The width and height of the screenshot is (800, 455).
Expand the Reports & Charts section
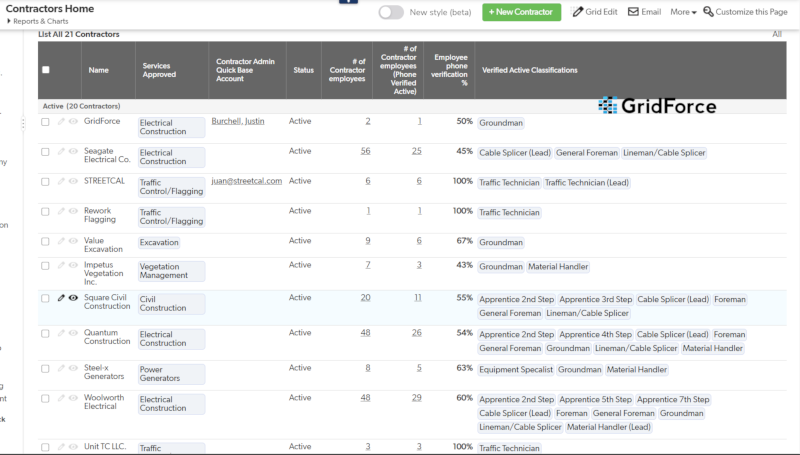[x=38, y=21]
